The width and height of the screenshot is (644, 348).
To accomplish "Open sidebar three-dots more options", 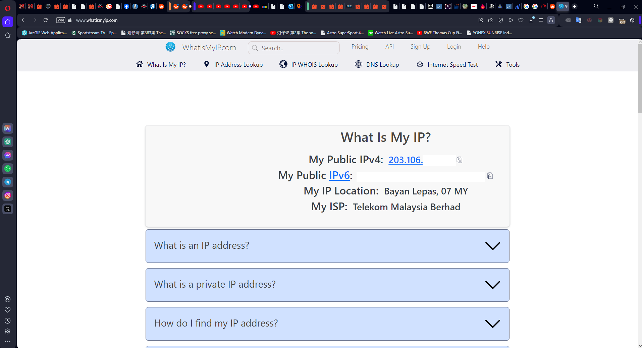I will [x=8, y=341].
